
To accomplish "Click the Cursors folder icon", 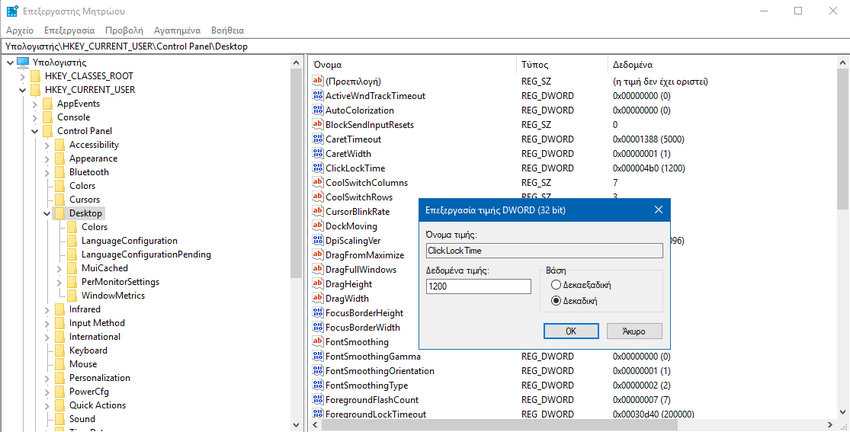I will click(x=60, y=199).
